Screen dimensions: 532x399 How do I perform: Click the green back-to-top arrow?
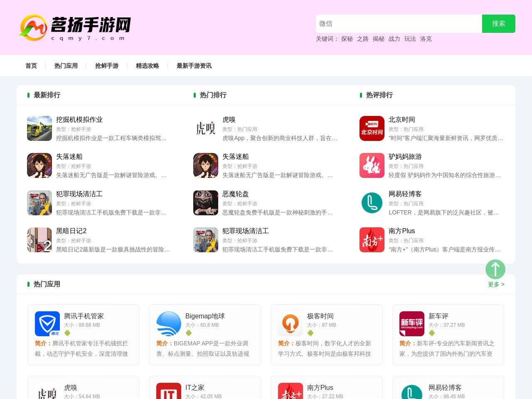(x=495, y=269)
